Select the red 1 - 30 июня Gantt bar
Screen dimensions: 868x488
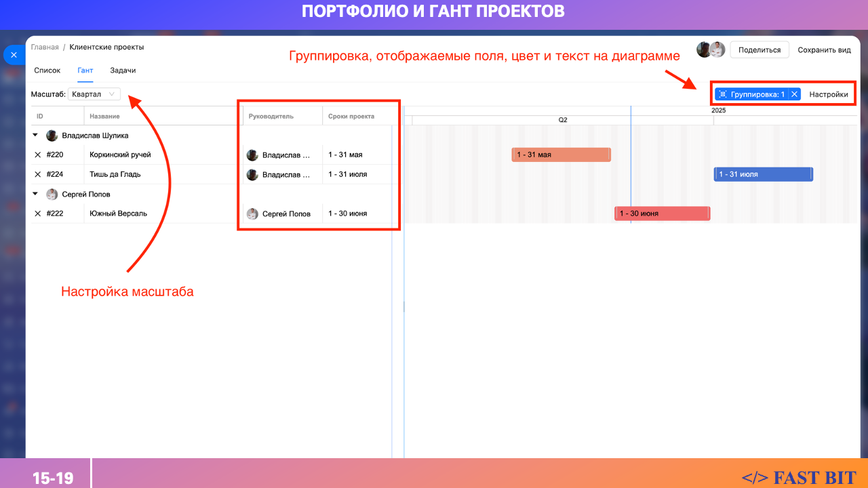point(663,213)
